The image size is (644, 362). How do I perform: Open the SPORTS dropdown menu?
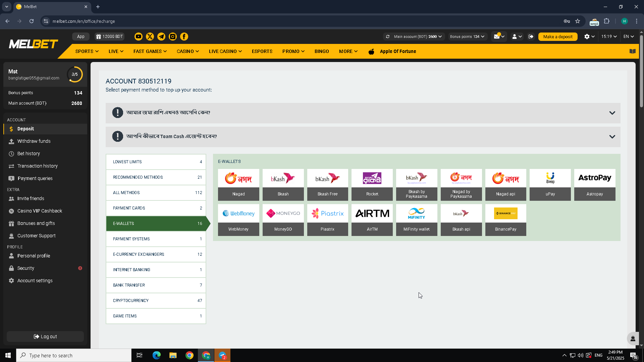(87, 51)
